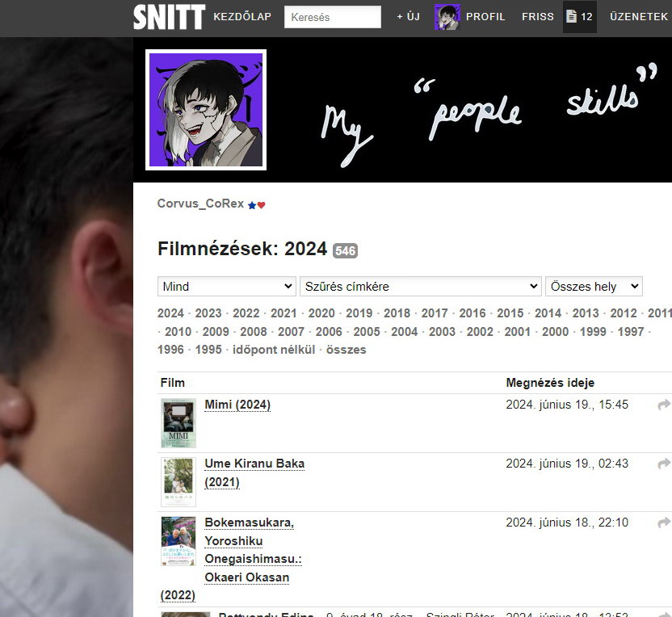Open Ume Kiranu Baka poster thumbnail
This screenshot has width=672, height=617.
(178, 482)
